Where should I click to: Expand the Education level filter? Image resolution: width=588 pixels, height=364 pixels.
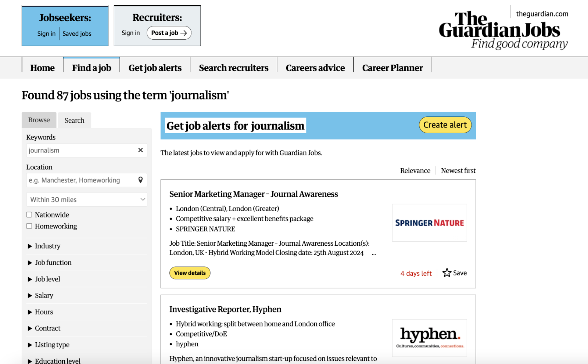tap(87, 361)
